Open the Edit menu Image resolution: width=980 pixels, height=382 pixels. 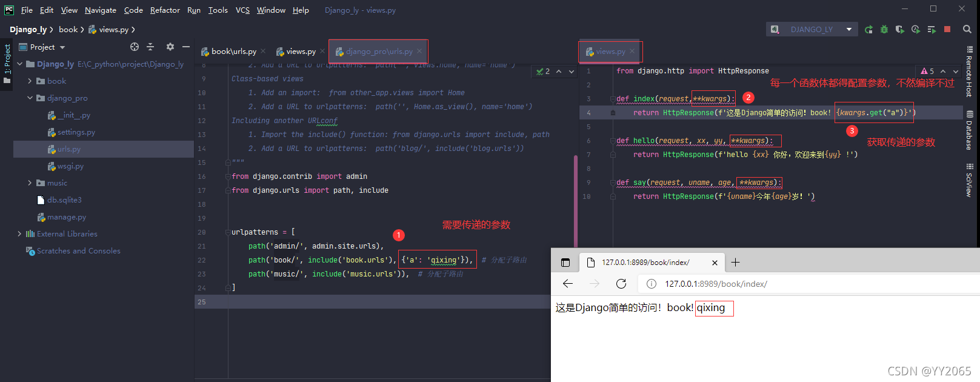click(x=47, y=10)
